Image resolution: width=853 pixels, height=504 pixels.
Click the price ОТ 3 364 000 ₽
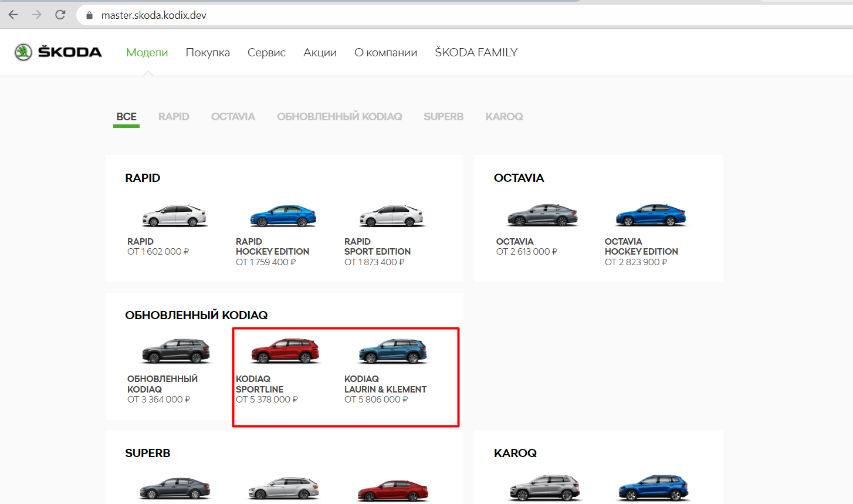point(159,400)
